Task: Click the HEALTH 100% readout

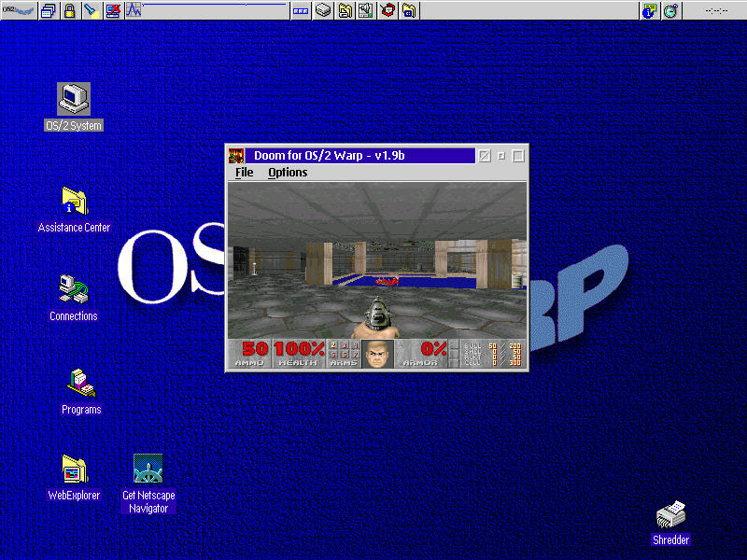Action: pyautogui.click(x=299, y=354)
